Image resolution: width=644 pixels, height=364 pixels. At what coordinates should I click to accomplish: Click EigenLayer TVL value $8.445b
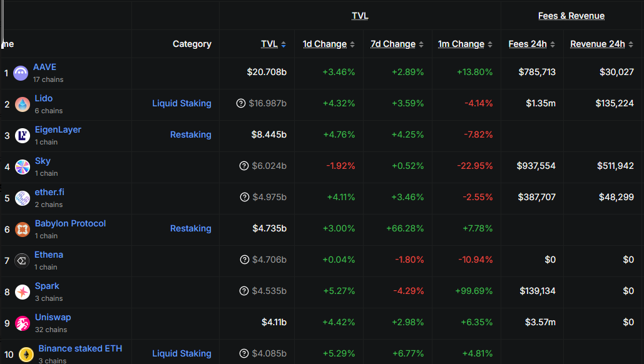coord(269,134)
